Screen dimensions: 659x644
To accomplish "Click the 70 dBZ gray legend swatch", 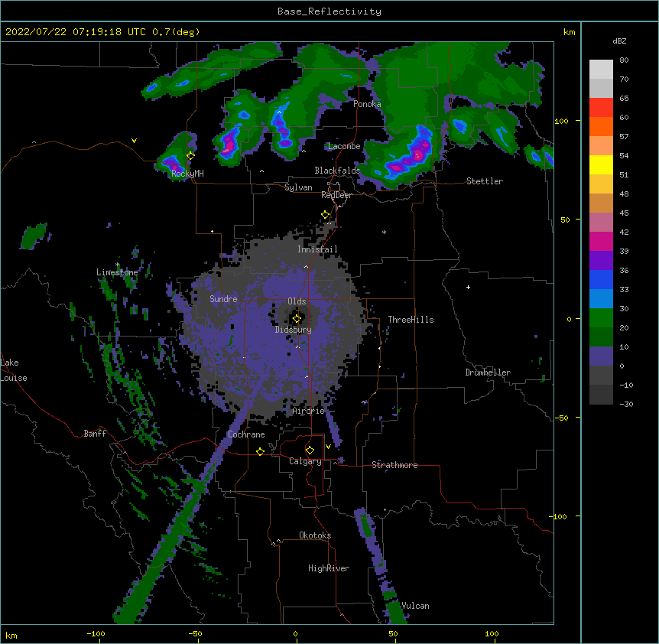I will coord(601,89).
